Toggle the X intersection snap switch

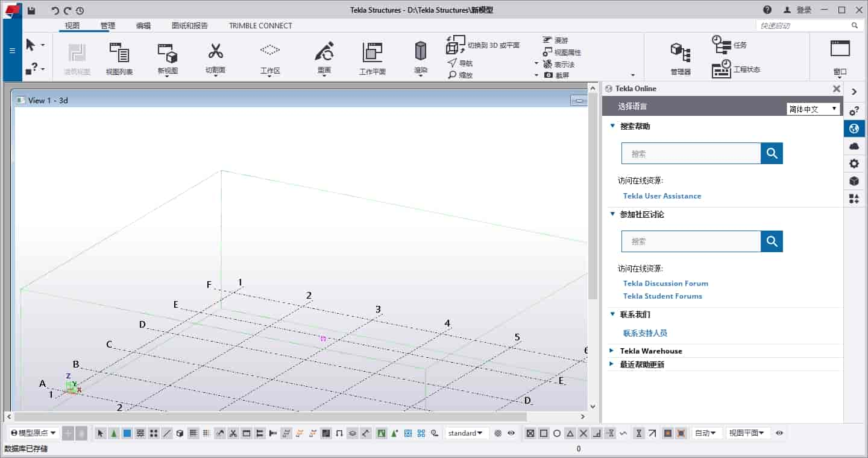coord(583,433)
